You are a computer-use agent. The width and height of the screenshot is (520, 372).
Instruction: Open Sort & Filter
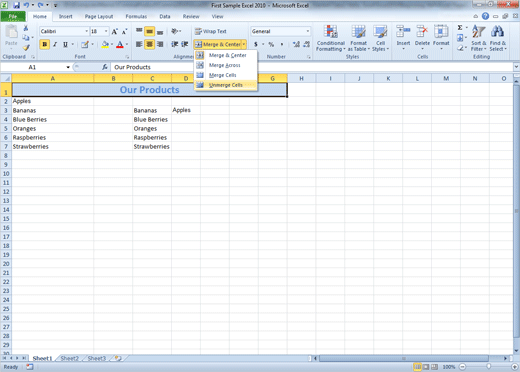[x=478, y=38]
